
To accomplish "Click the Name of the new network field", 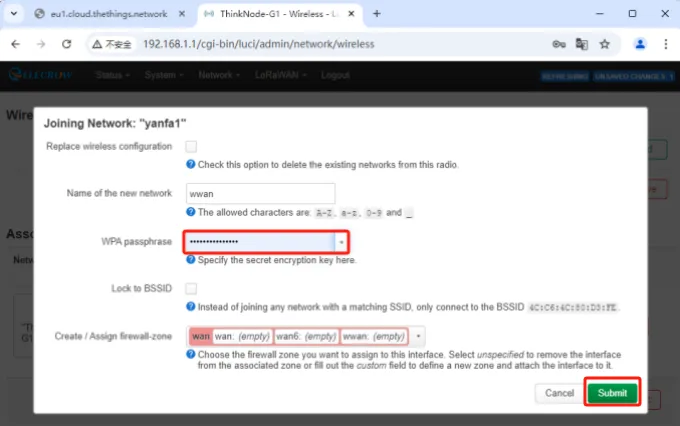I will pyautogui.click(x=260, y=194).
